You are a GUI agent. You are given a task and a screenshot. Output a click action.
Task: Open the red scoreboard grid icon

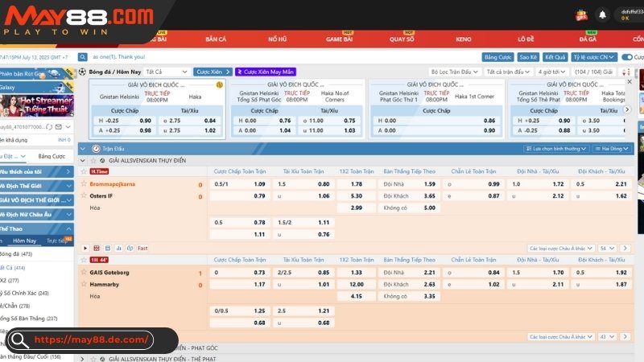97,248
